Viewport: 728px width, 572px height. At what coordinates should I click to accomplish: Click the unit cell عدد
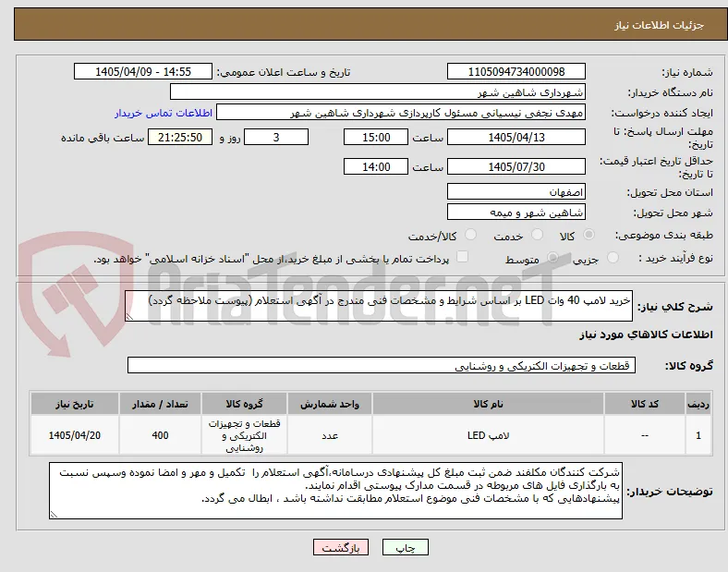click(x=330, y=435)
